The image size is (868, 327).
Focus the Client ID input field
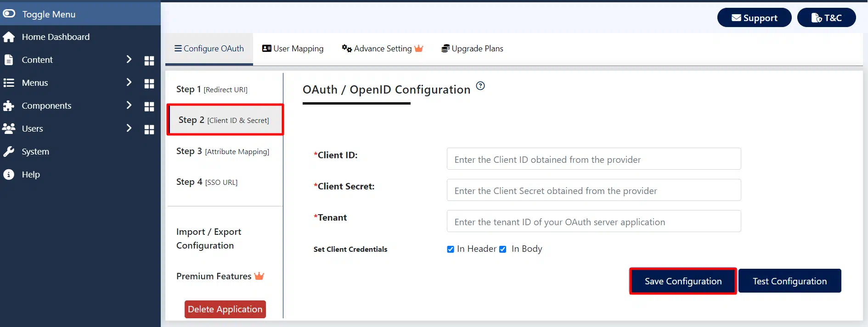coord(593,159)
